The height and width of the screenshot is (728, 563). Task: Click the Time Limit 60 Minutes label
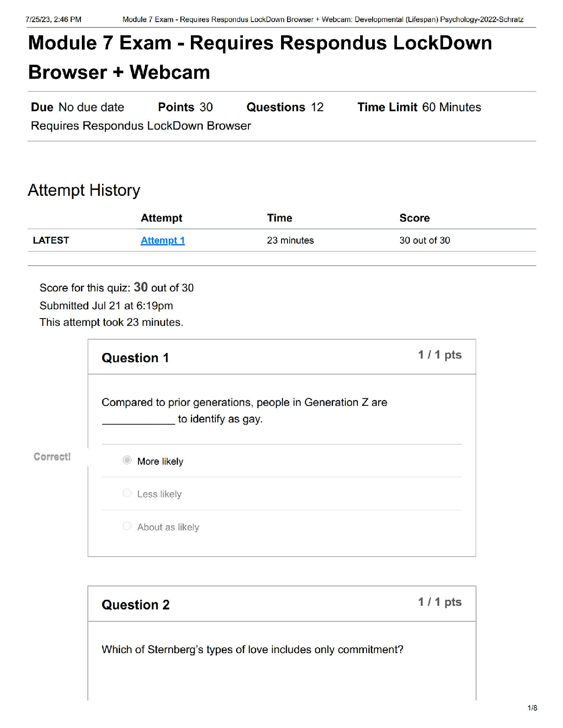pos(419,107)
